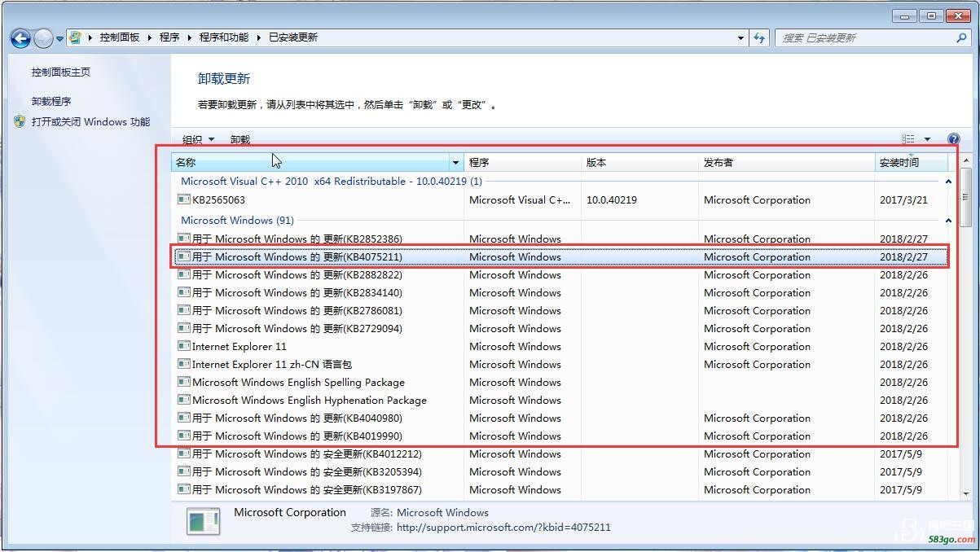Image resolution: width=980 pixels, height=552 pixels.
Task: Open the recent pages dropdown arrow
Action: (x=60, y=38)
